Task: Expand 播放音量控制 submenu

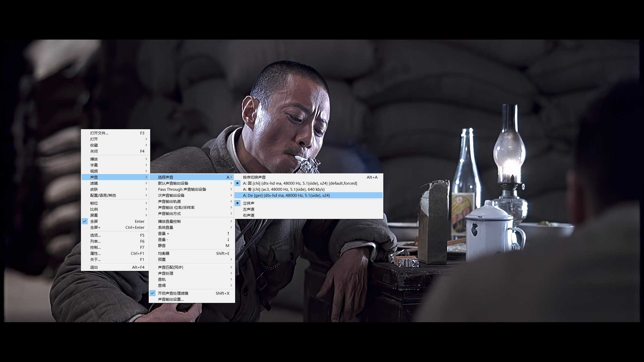Action: [192, 221]
